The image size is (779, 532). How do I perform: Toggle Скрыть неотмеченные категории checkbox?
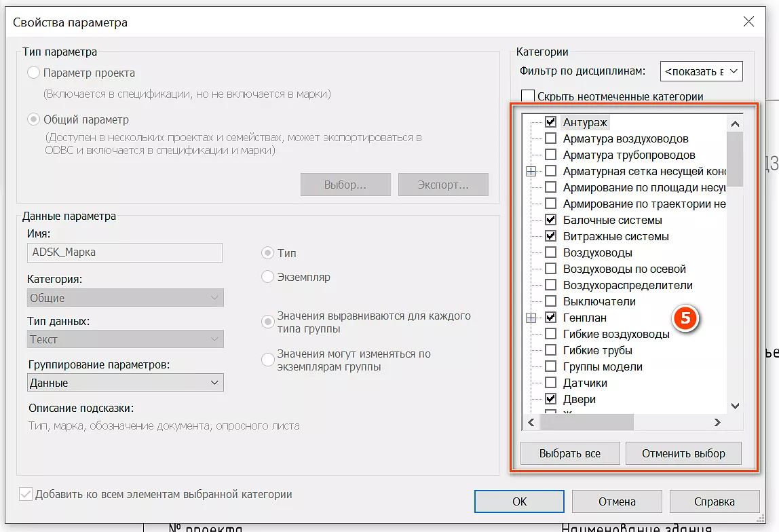point(527,96)
